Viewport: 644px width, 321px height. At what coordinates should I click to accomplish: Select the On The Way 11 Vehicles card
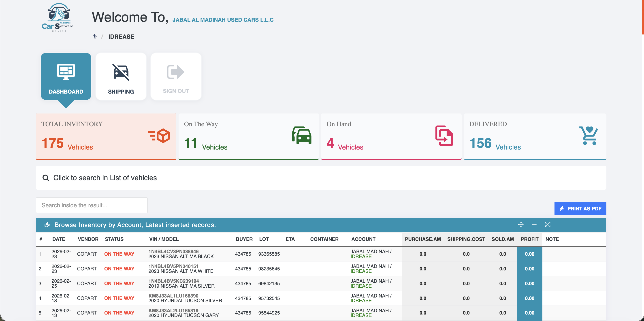tap(249, 136)
